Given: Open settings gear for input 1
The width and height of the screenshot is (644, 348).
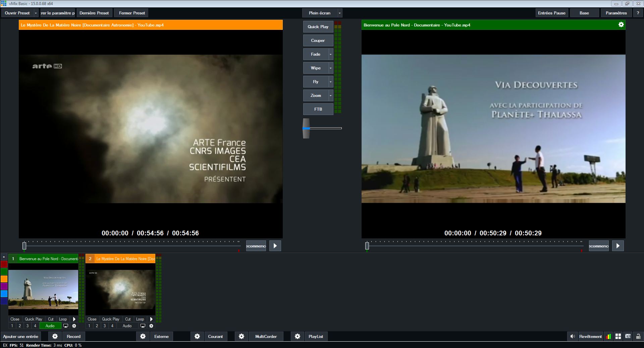Looking at the screenshot, I should point(74,326).
